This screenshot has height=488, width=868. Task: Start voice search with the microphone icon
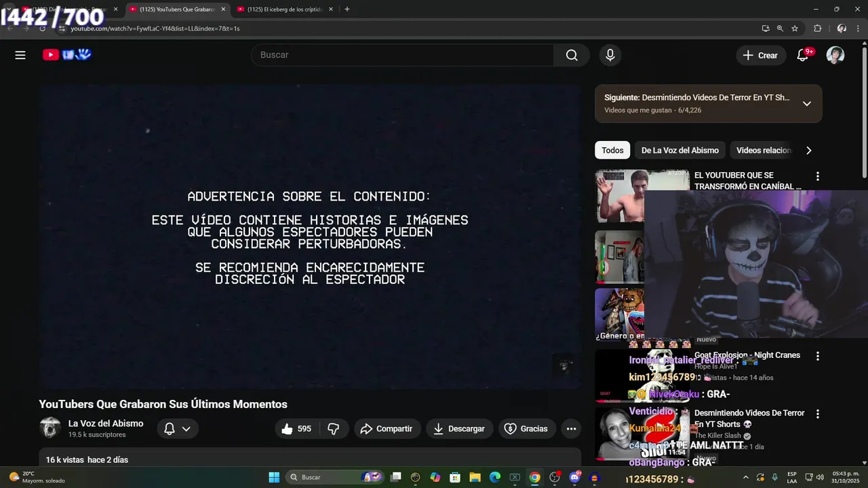610,55
